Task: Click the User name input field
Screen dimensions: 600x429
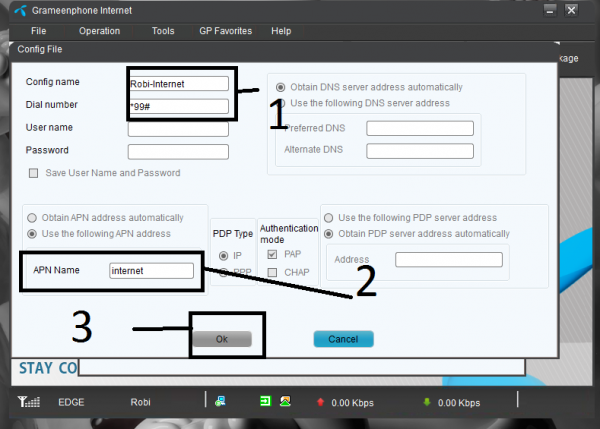Action: (178, 129)
